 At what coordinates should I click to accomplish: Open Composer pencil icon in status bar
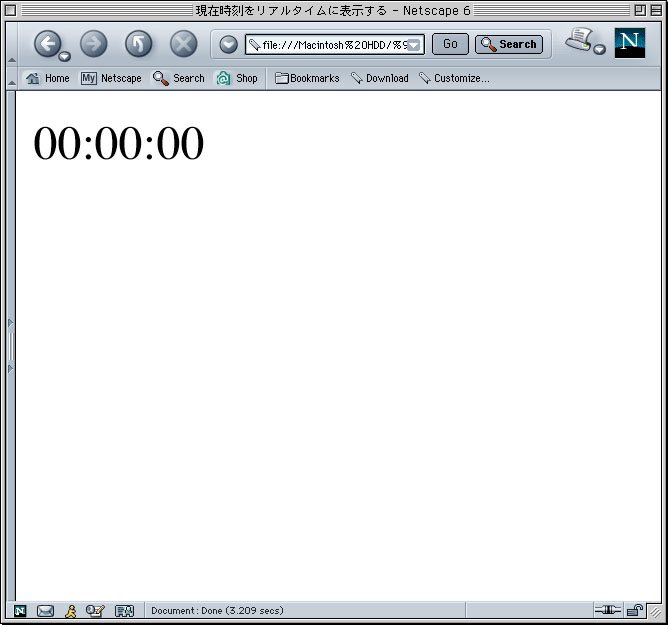95,611
